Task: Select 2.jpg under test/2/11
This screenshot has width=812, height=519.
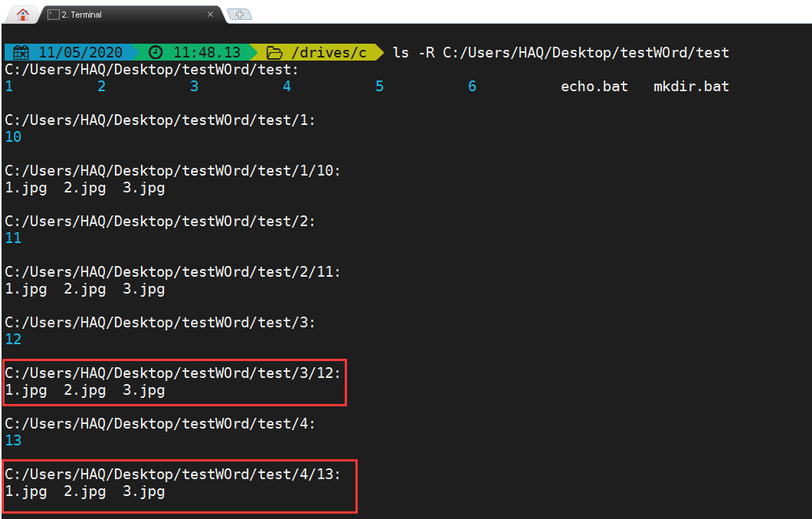Action: click(85, 289)
